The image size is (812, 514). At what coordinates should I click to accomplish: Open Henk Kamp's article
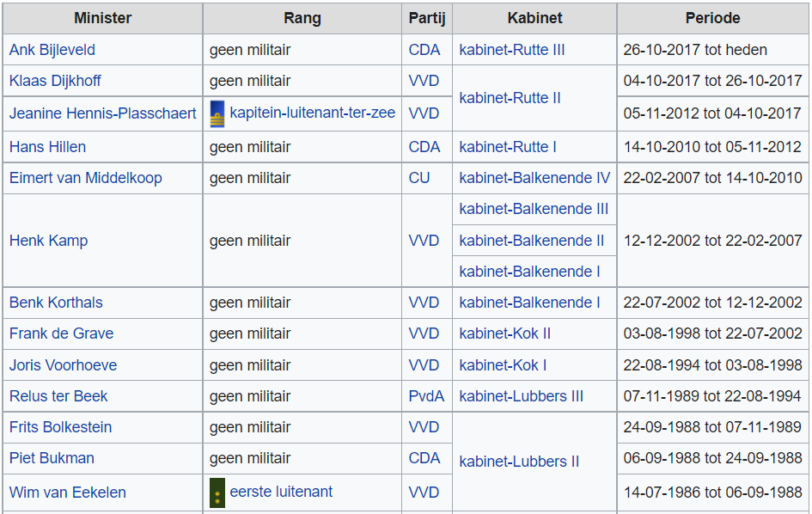48,241
